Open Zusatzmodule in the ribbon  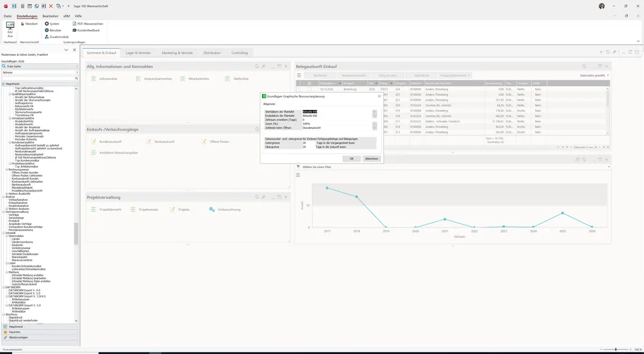click(x=56, y=36)
